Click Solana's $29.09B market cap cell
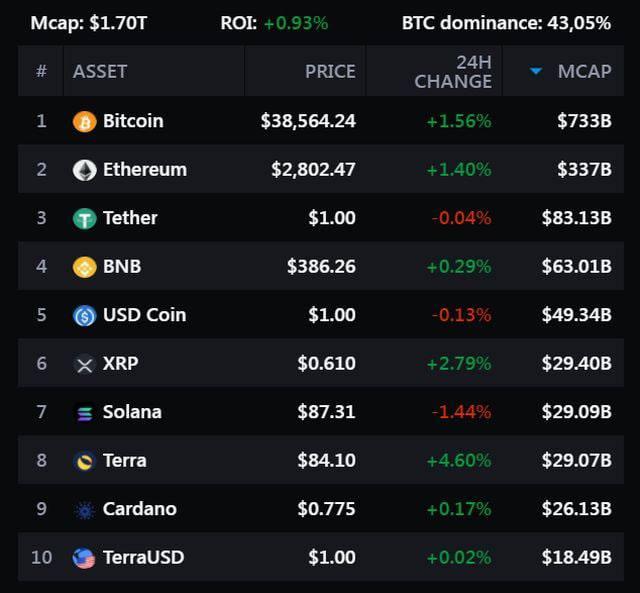This screenshot has width=640, height=593. (x=577, y=412)
